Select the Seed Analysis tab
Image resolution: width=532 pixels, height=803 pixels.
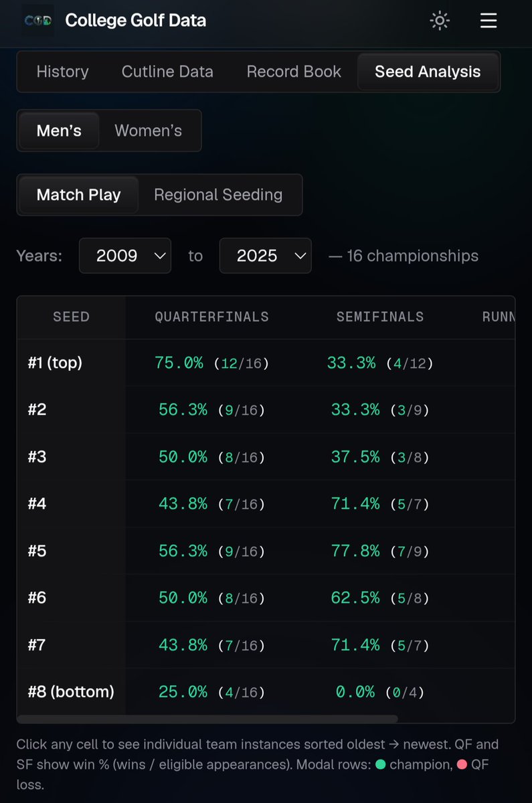pyautogui.click(x=428, y=72)
